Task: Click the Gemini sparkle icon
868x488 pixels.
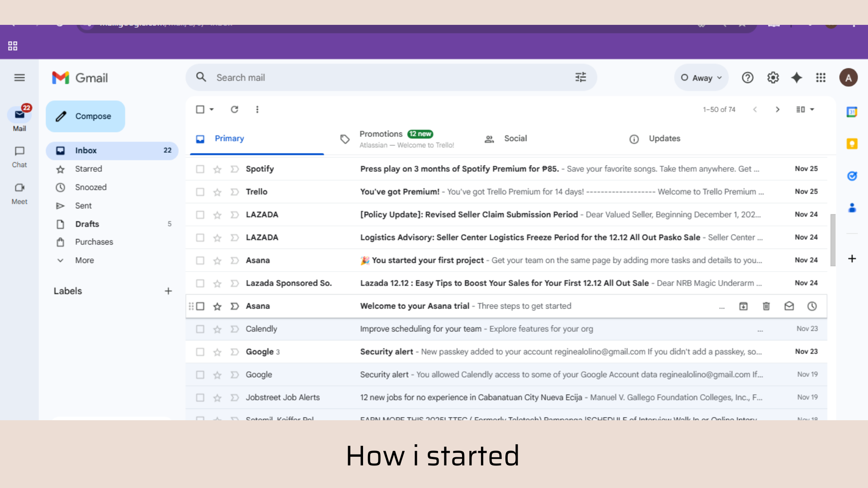Action: (797, 78)
